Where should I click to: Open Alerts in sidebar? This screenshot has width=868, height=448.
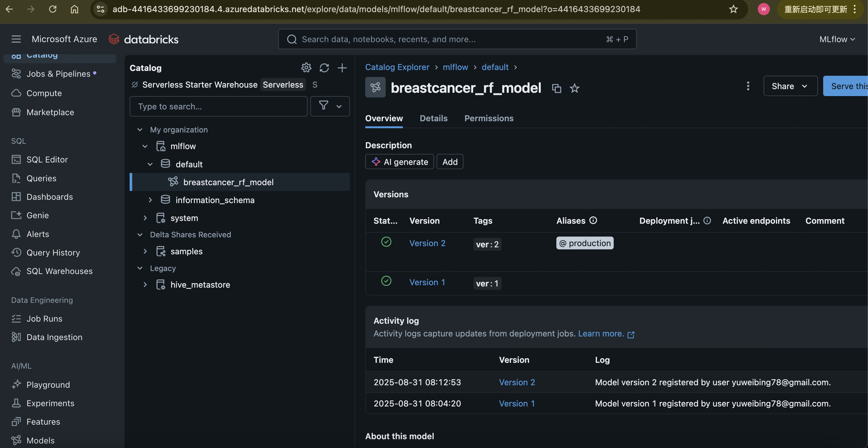(x=38, y=234)
